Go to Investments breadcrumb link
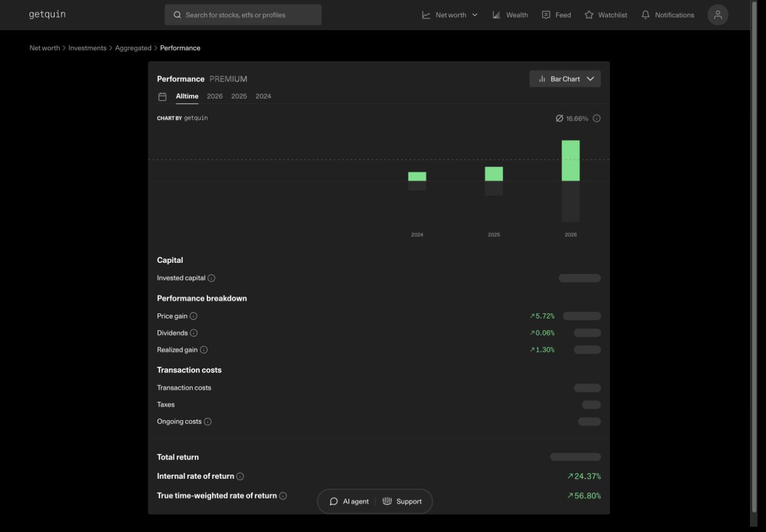This screenshot has height=532, width=766. 87,48
